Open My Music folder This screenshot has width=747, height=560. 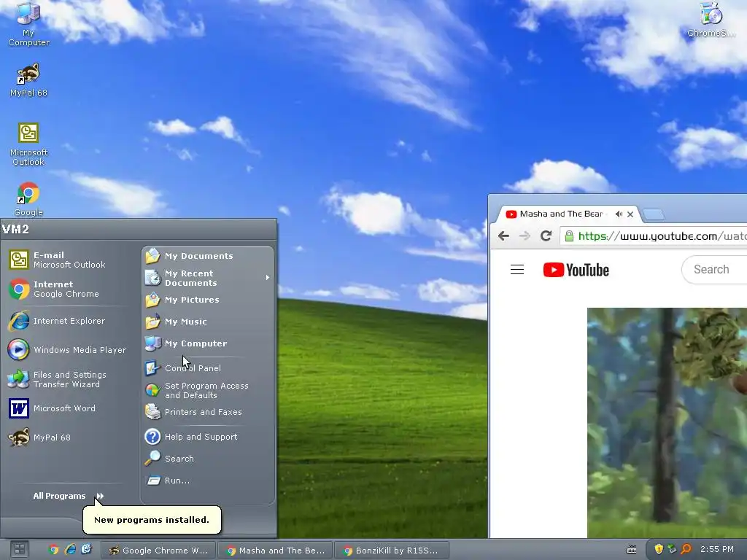coord(207,322)
